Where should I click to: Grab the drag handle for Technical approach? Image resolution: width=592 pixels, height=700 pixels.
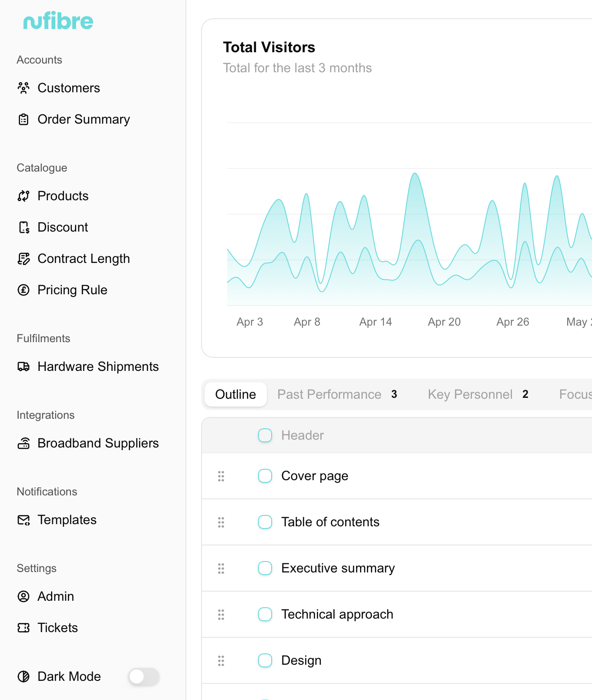point(221,614)
